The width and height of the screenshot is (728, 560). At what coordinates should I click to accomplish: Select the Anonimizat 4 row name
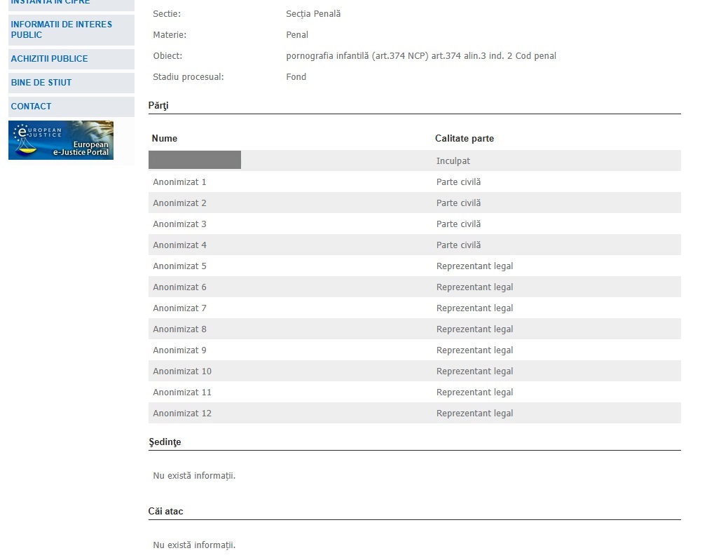[x=179, y=245]
